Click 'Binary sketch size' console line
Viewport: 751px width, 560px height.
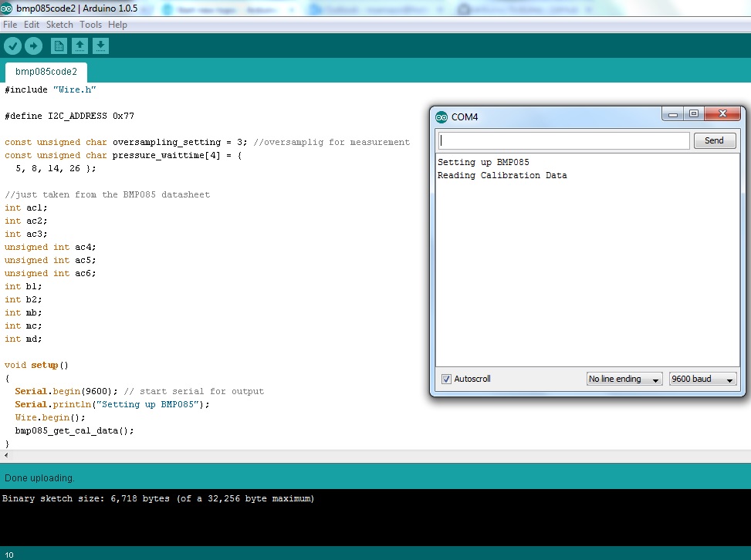pyautogui.click(x=158, y=499)
